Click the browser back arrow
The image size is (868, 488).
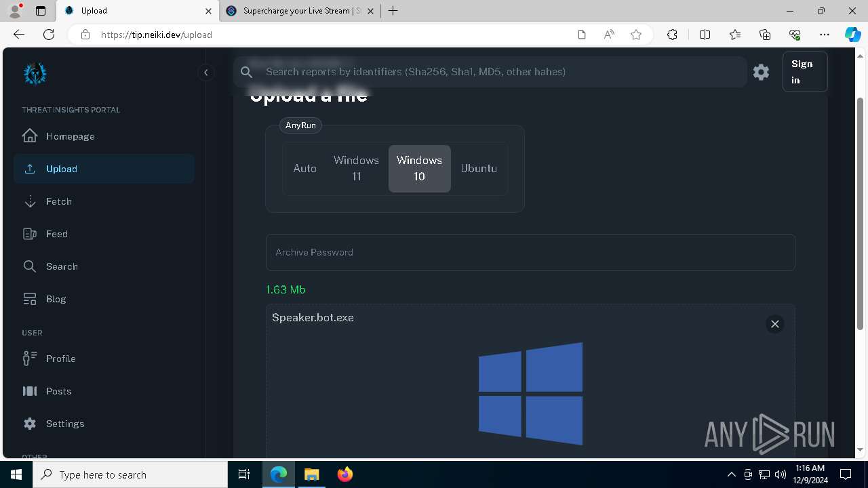19,35
